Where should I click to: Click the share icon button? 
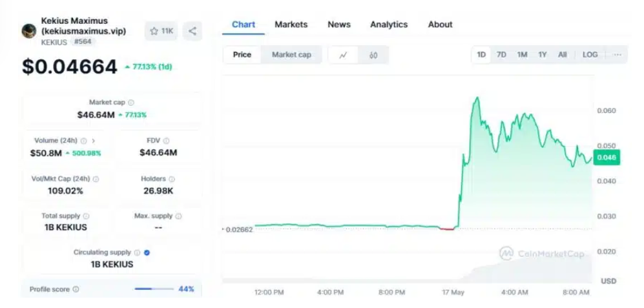(x=192, y=31)
